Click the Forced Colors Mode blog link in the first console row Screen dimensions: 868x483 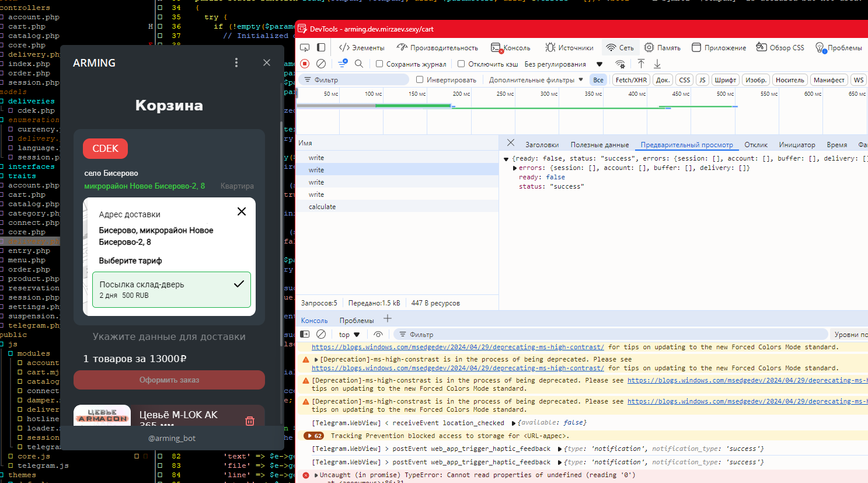[458, 347]
